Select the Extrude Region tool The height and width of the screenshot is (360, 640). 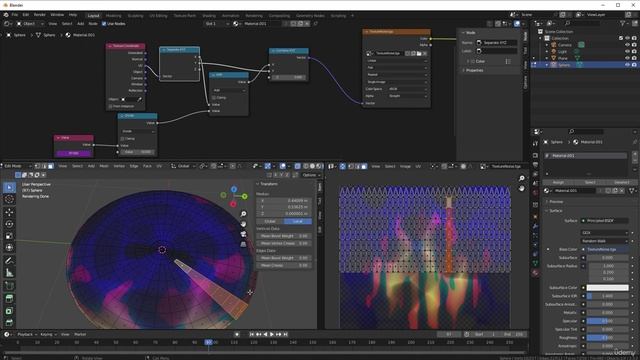(9, 299)
